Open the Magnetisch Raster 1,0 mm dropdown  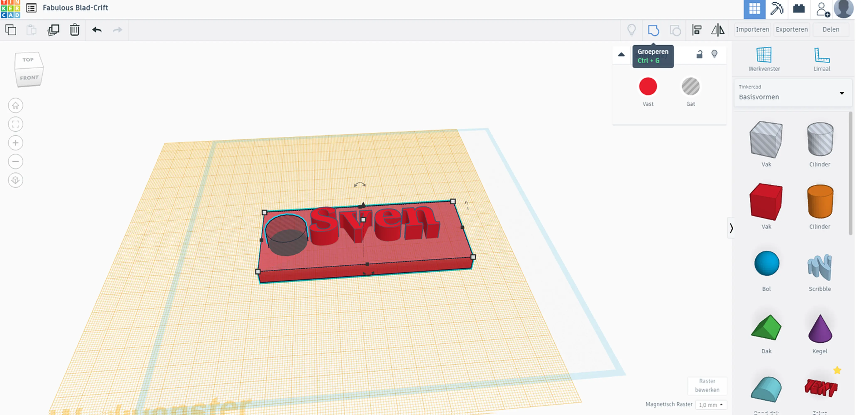[x=711, y=405]
